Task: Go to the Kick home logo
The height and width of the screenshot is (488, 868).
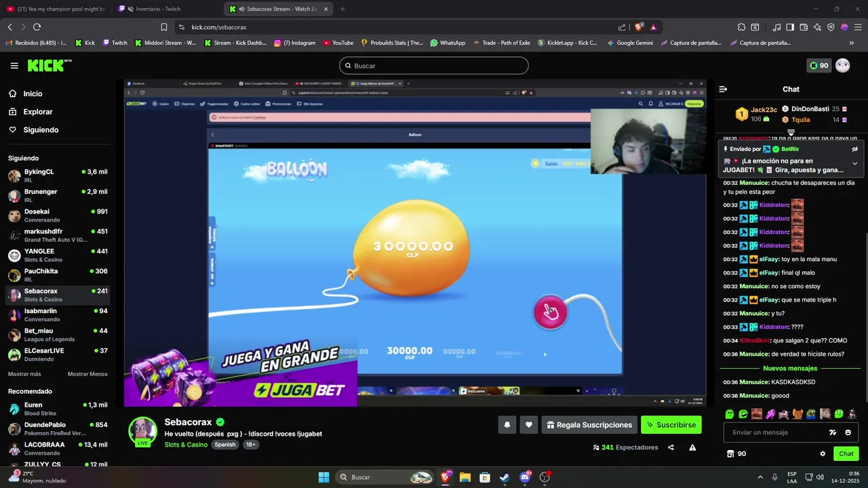Action: (x=49, y=66)
